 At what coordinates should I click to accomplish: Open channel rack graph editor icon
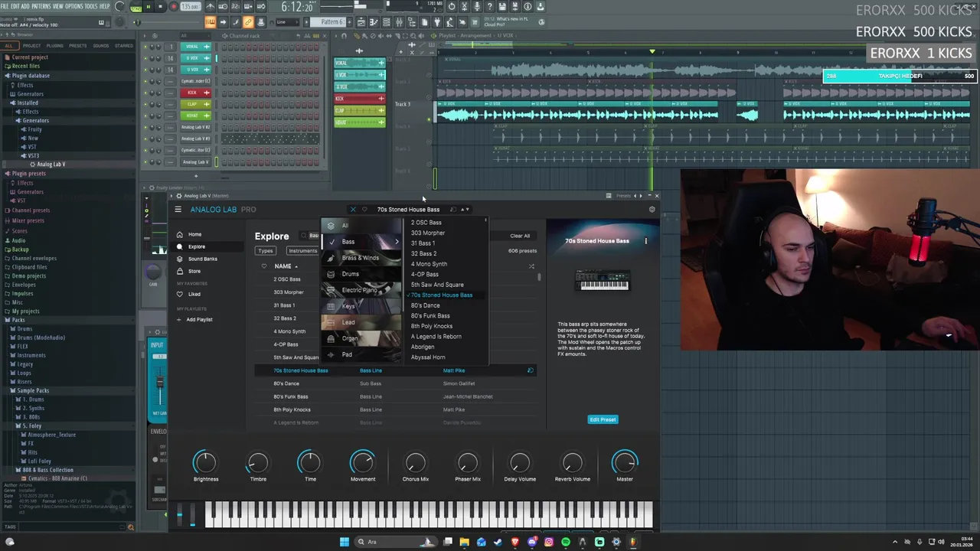[306, 36]
